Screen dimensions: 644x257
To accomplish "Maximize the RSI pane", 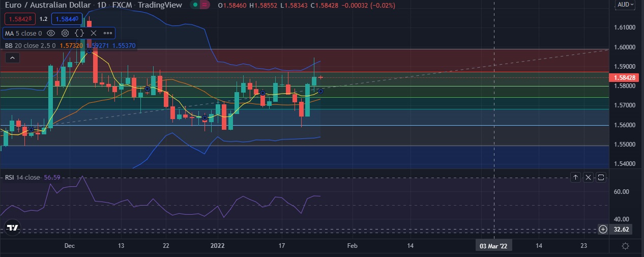I will pyautogui.click(x=601, y=177).
